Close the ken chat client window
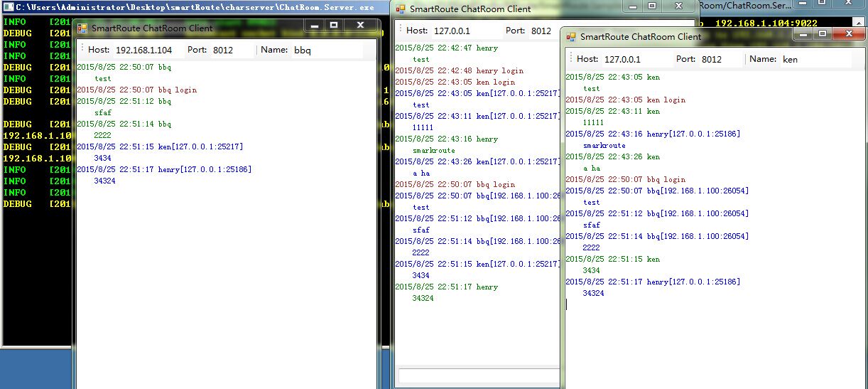 850,33
